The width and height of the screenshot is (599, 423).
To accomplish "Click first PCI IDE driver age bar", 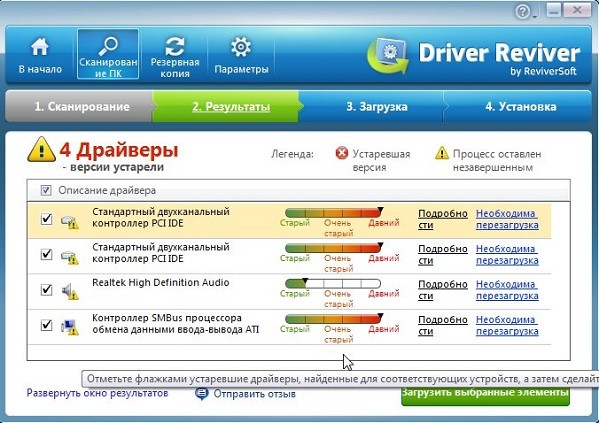I will [333, 213].
